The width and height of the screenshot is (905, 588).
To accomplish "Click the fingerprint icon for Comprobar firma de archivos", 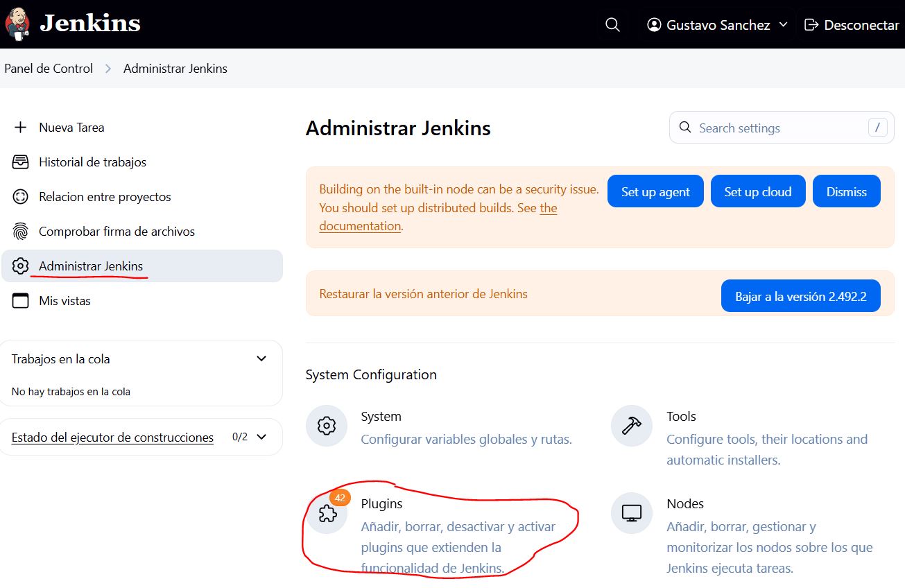I will pos(20,231).
